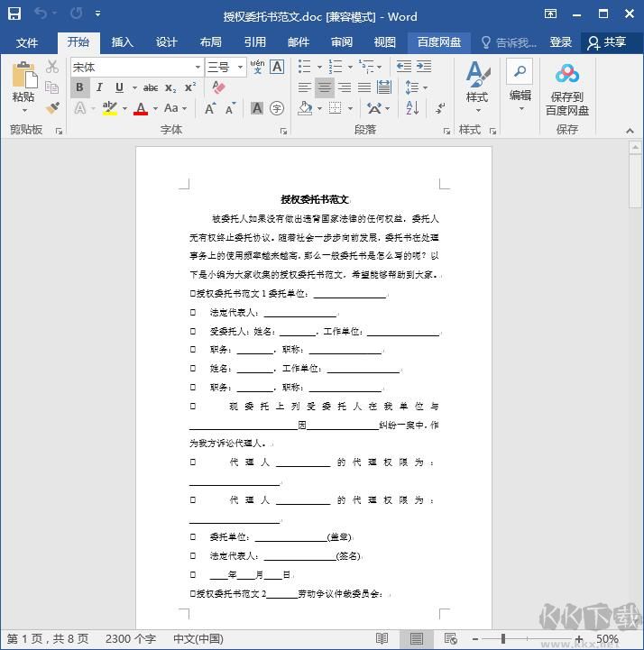Image resolution: width=644 pixels, height=650 pixels.
Task: Click the 告诉我 search box
Action: pos(509,42)
